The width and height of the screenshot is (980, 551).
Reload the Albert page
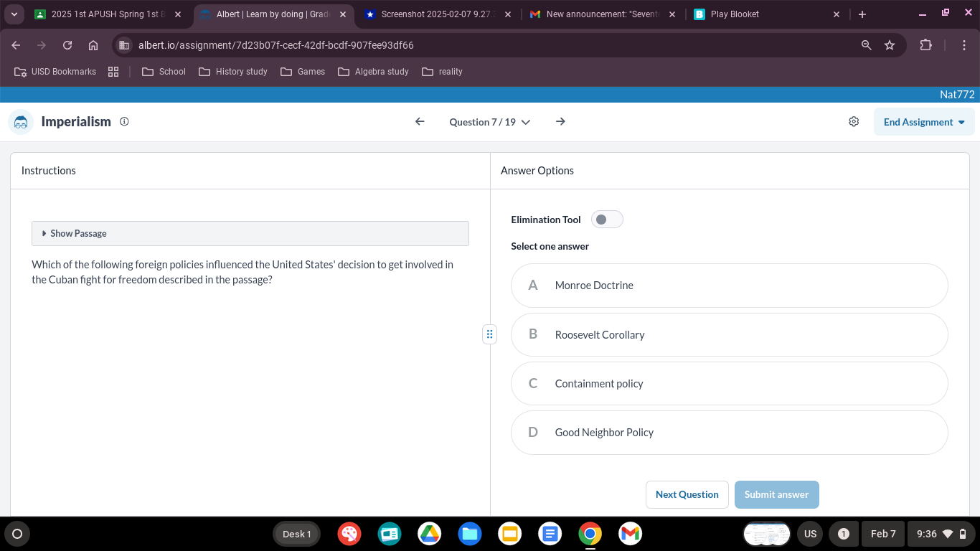coord(67,45)
